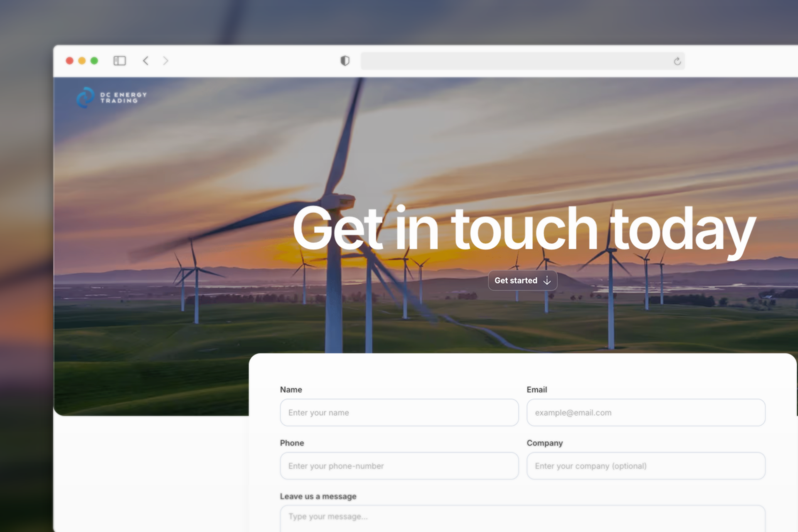Reload the page with the refresh icon
Viewport: 798px width, 532px height.
coord(677,61)
